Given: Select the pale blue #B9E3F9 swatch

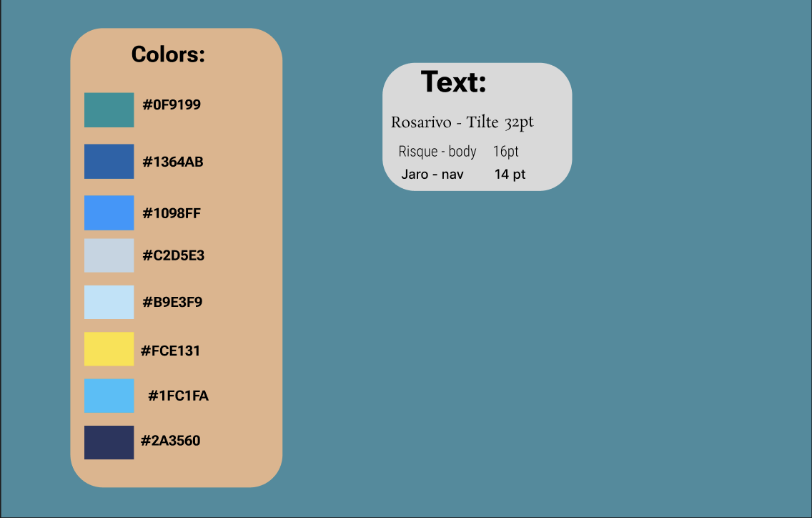Looking at the screenshot, I should point(109,302).
